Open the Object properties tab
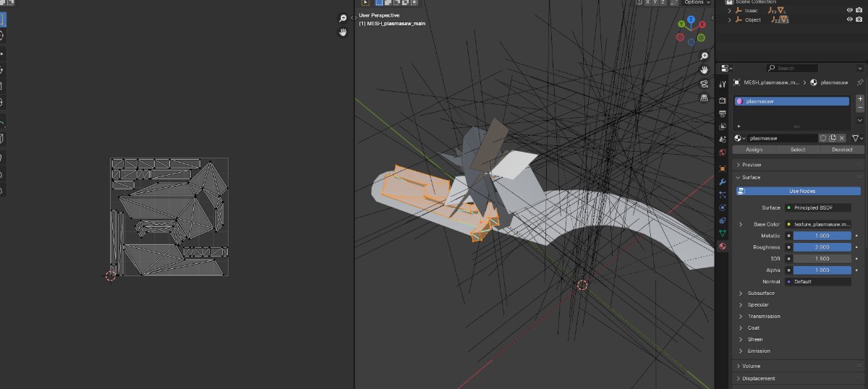Viewport: 868px width, 389px height. [722, 168]
